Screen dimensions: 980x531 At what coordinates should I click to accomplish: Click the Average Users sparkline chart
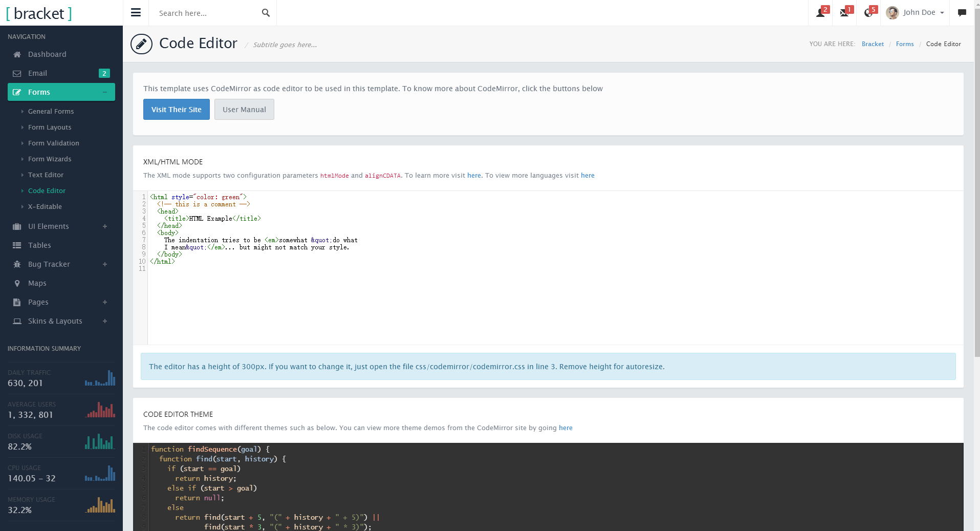100,410
